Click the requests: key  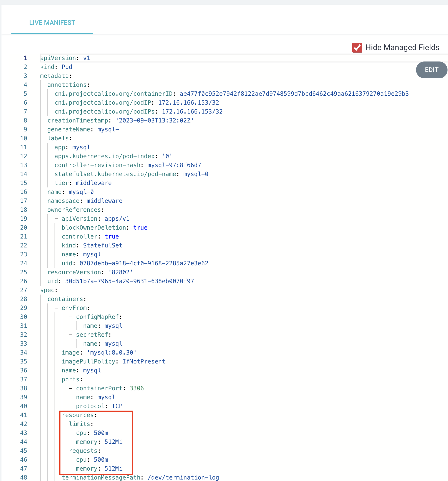tap(85, 451)
